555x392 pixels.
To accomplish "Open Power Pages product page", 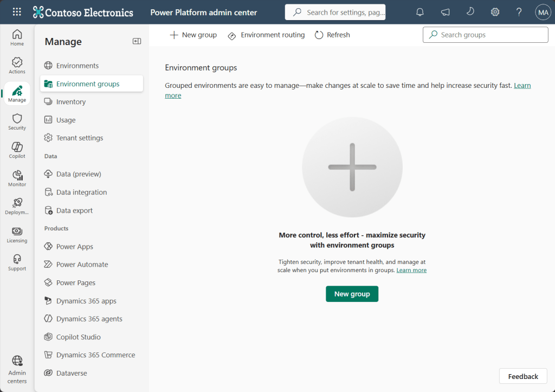I will tap(92, 282).
